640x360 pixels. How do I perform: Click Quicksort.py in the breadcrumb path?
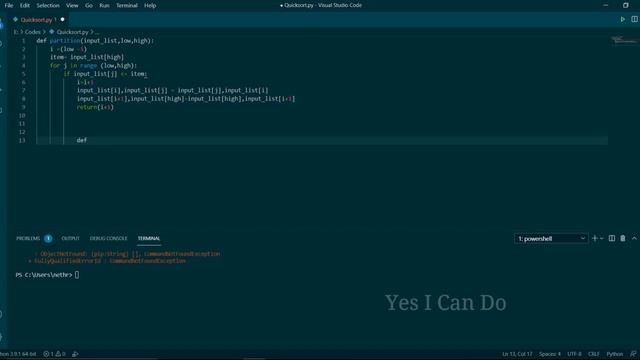pyautogui.click(x=72, y=32)
